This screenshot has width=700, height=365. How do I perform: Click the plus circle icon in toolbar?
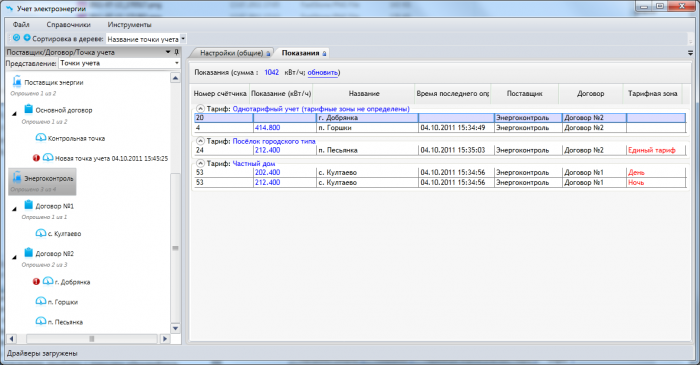click(27, 38)
